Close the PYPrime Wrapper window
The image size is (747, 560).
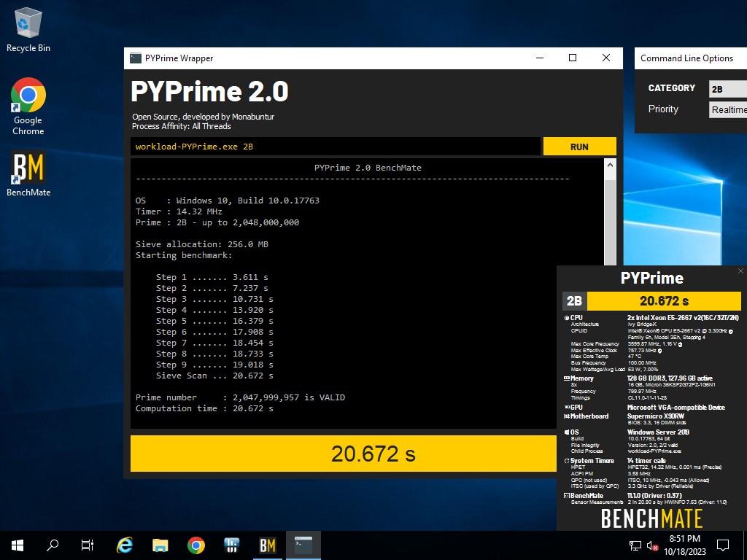606,58
